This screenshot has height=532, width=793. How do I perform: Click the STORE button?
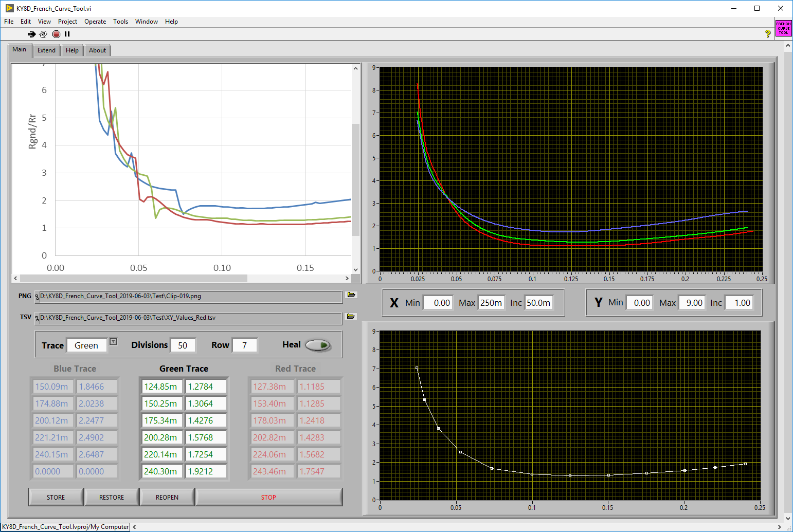point(56,497)
